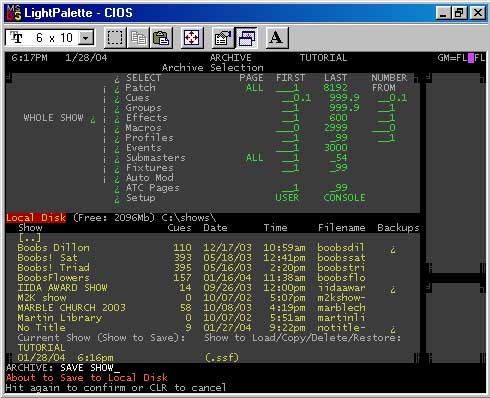
Task: Toggle the Events select marker
Action: 117,149
